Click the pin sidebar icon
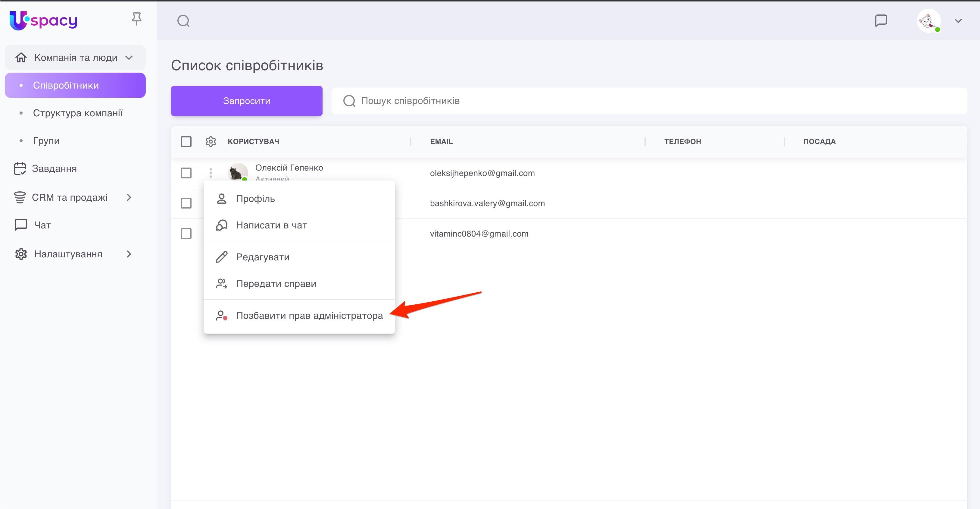Viewport: 980px width, 509px height. coord(136,19)
